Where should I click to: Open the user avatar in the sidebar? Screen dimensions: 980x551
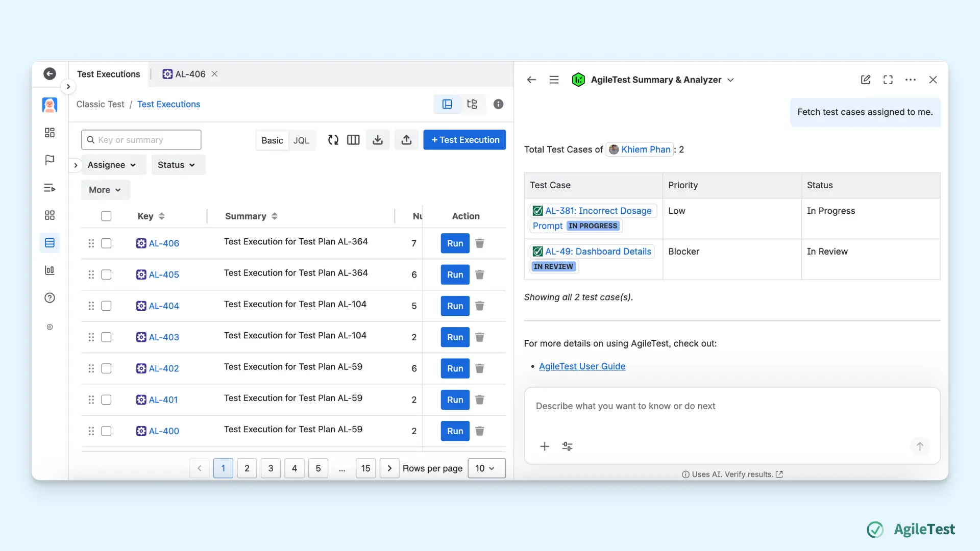[x=50, y=105]
